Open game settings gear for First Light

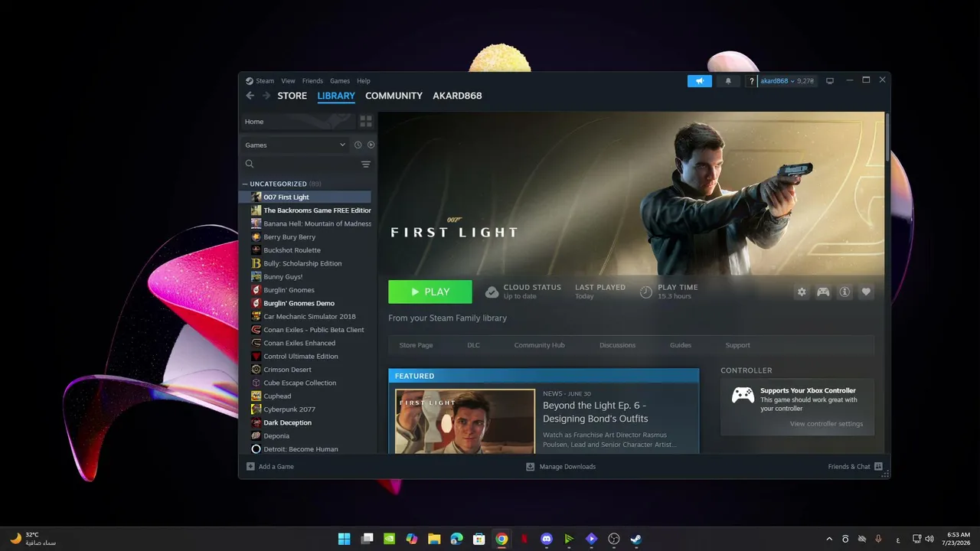802,292
